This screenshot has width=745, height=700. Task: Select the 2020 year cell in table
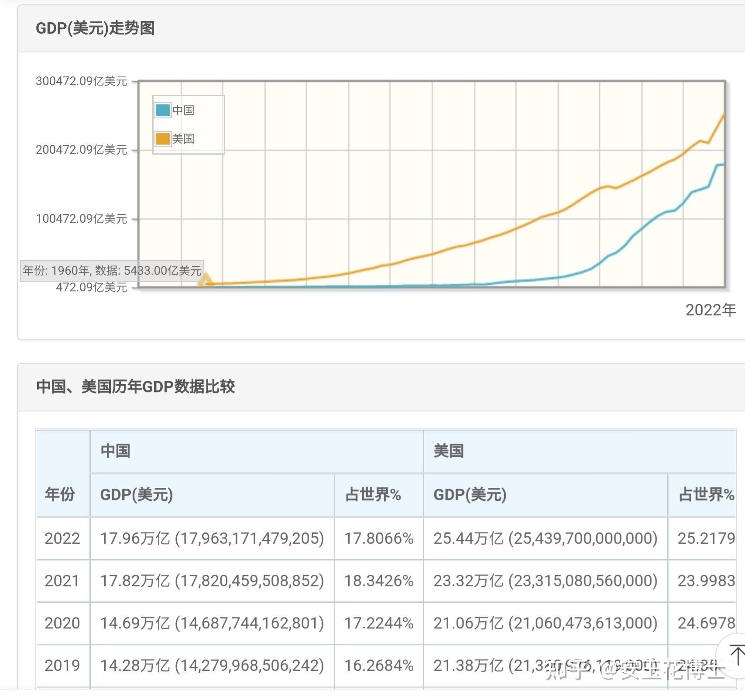tap(62, 623)
